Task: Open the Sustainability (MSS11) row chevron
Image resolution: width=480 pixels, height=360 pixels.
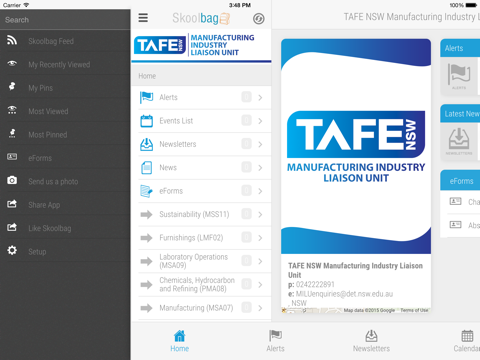Action: (x=260, y=215)
